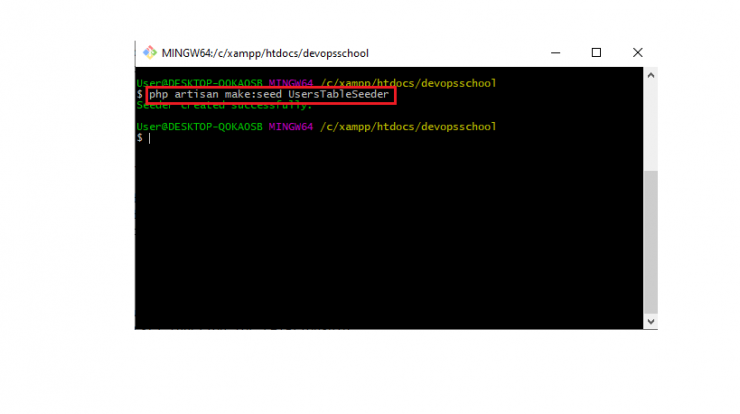Click the yellow /c/xampp/htdocs/devopsschool path in first prompt
Screen dimensions: 740x414
pos(408,83)
